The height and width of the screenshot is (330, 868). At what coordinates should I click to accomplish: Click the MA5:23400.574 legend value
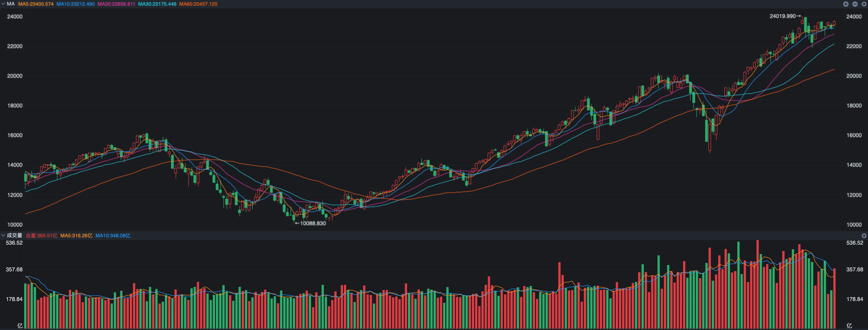coord(36,4)
